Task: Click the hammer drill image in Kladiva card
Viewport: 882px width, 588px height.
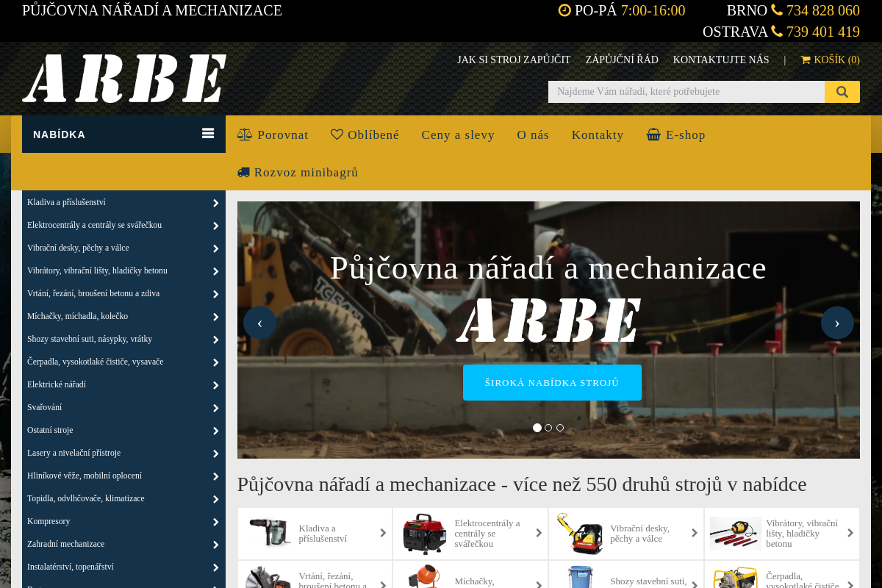Action: coord(269,533)
